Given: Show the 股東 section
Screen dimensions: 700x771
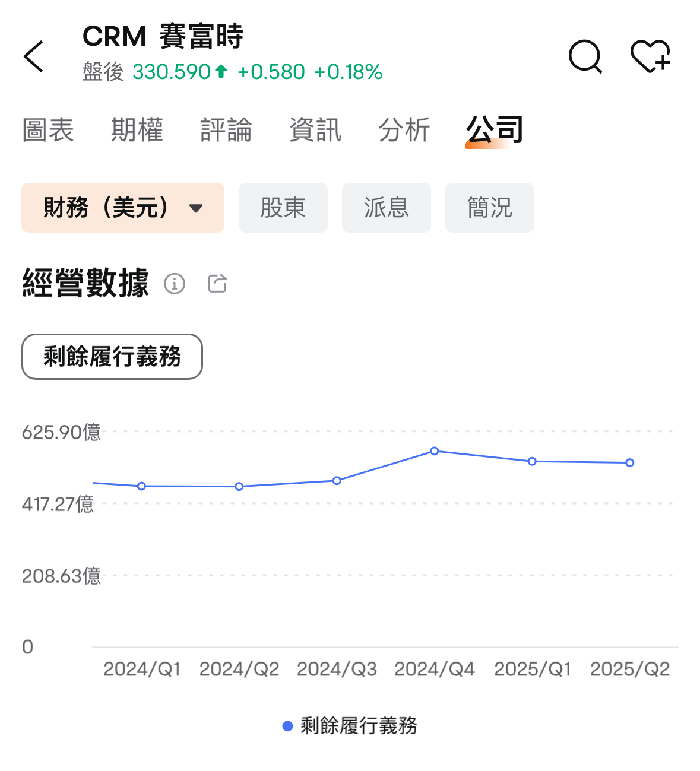Looking at the screenshot, I should (283, 208).
